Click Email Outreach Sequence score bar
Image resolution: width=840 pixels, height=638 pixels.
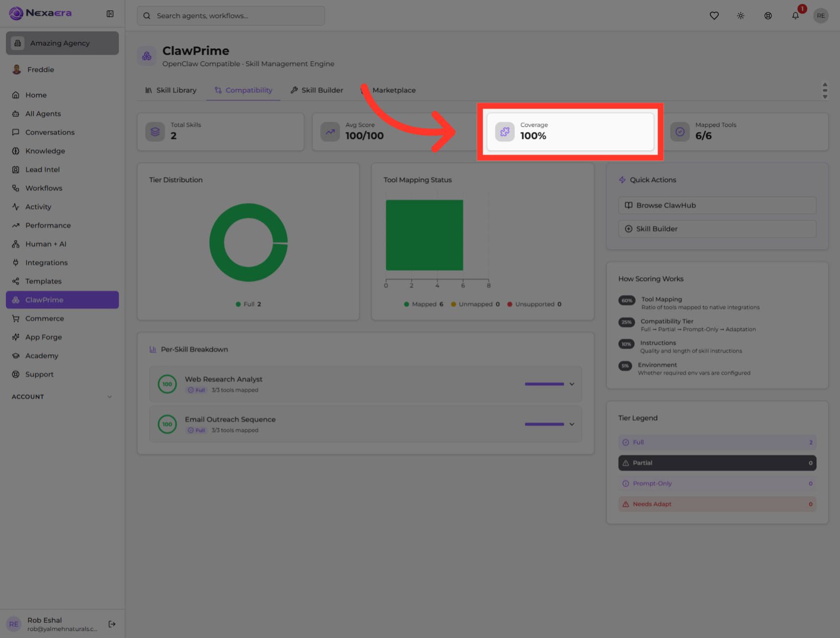pos(544,424)
